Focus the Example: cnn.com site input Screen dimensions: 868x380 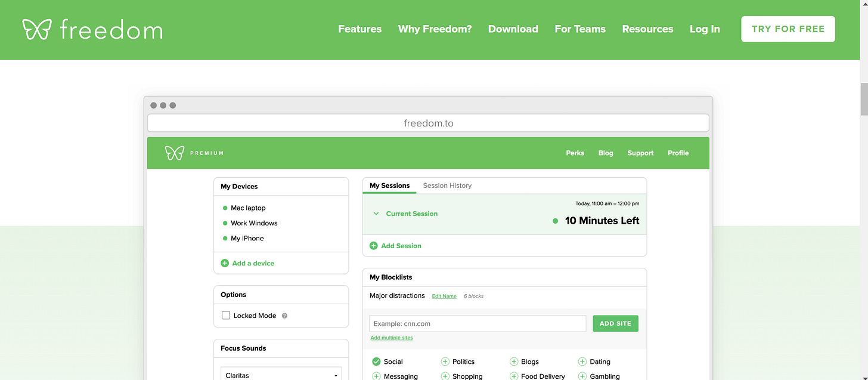(478, 323)
